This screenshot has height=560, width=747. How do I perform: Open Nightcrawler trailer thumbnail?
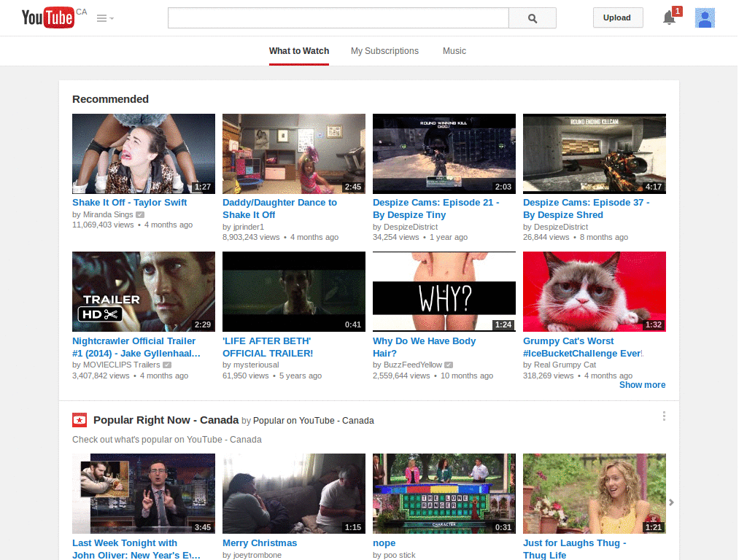pos(144,292)
